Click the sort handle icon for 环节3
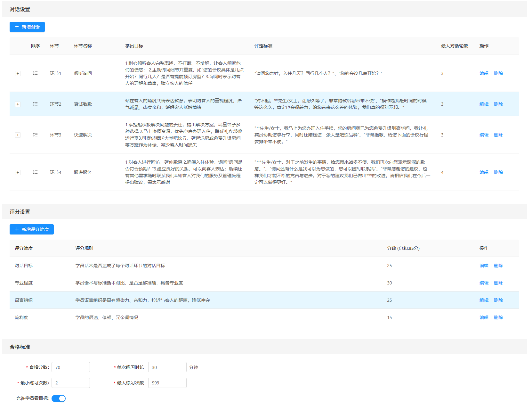The height and width of the screenshot is (411, 532). (x=35, y=135)
